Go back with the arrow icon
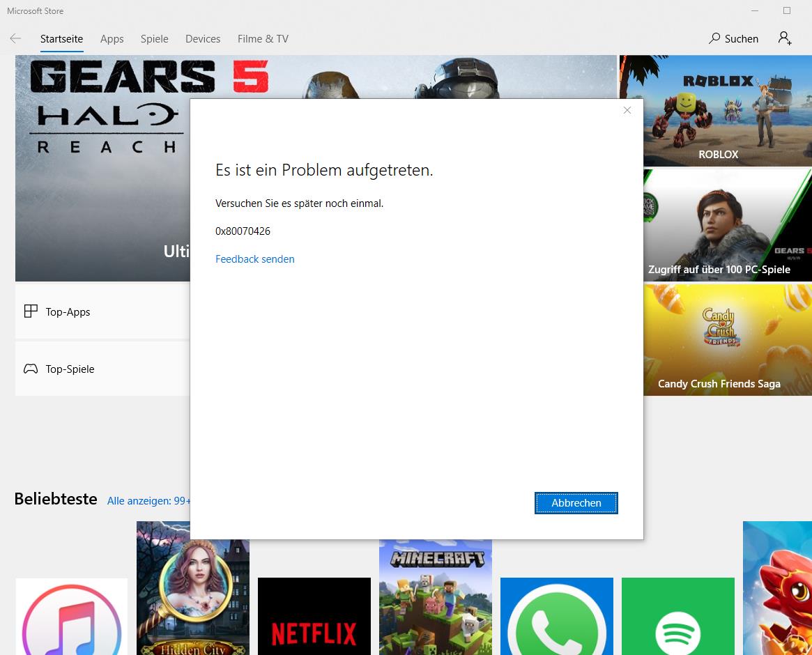 [15, 38]
